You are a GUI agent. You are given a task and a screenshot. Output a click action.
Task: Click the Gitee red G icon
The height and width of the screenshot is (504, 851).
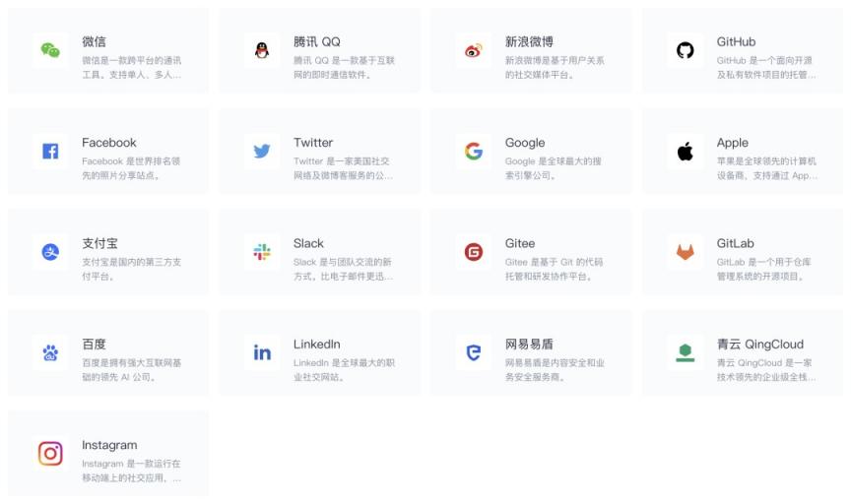473,252
